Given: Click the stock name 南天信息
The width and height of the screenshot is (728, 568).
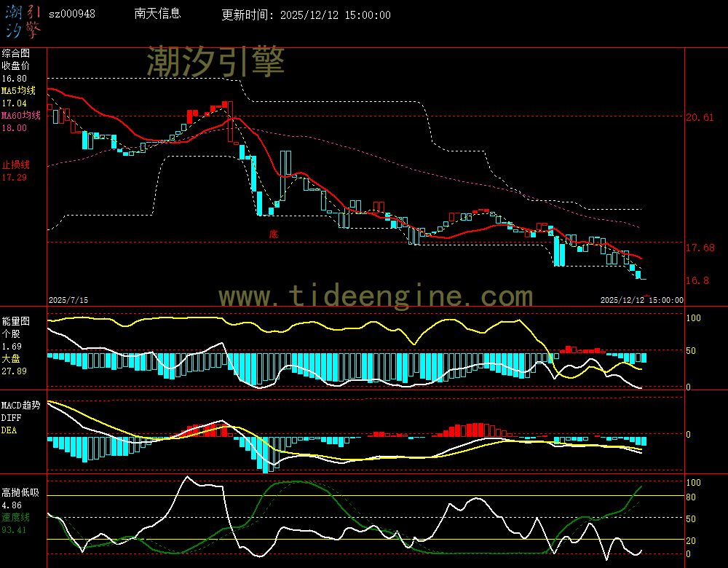Looking at the screenshot, I should point(158,14).
